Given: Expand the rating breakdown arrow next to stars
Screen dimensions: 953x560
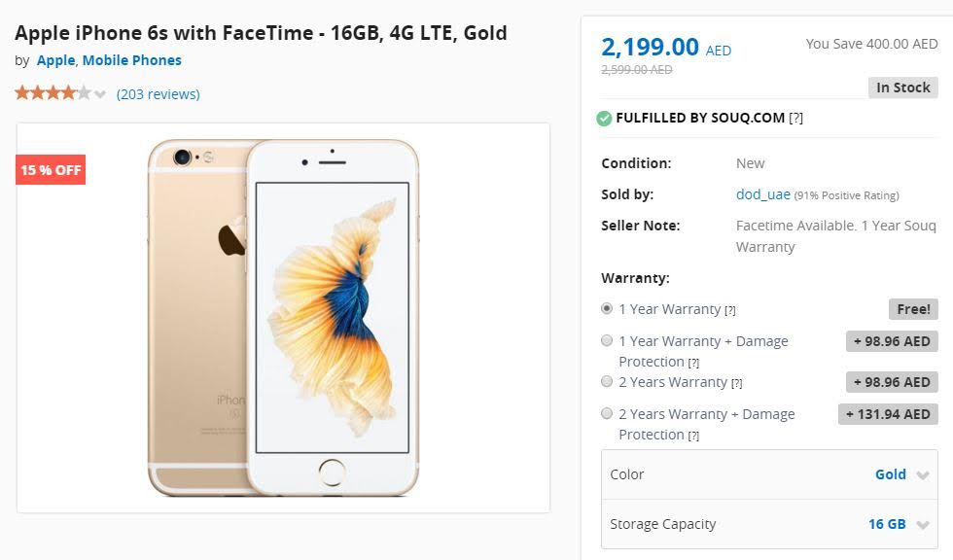Looking at the screenshot, I should click(x=100, y=94).
